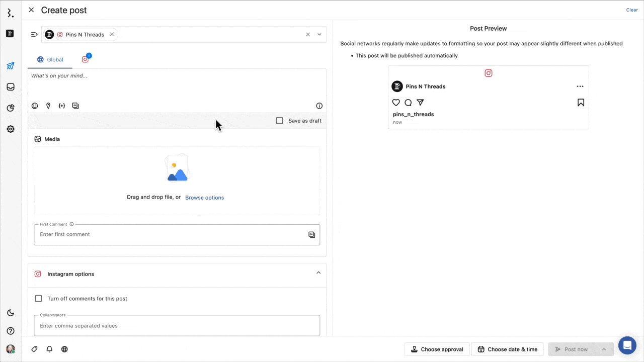View analytics via the pie chart sidebar icon
Image resolution: width=644 pixels, height=362 pixels.
point(10,108)
